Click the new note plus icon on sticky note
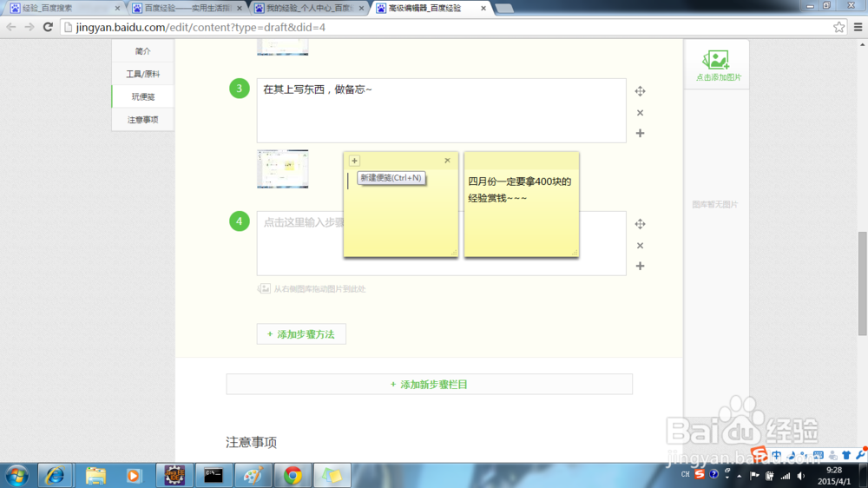The width and height of the screenshot is (868, 488). pos(354,161)
